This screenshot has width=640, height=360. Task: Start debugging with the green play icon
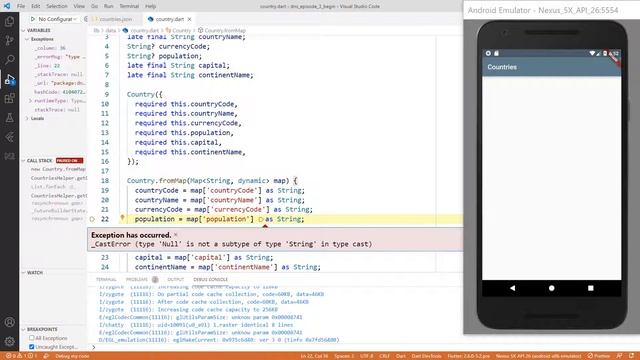point(33,19)
